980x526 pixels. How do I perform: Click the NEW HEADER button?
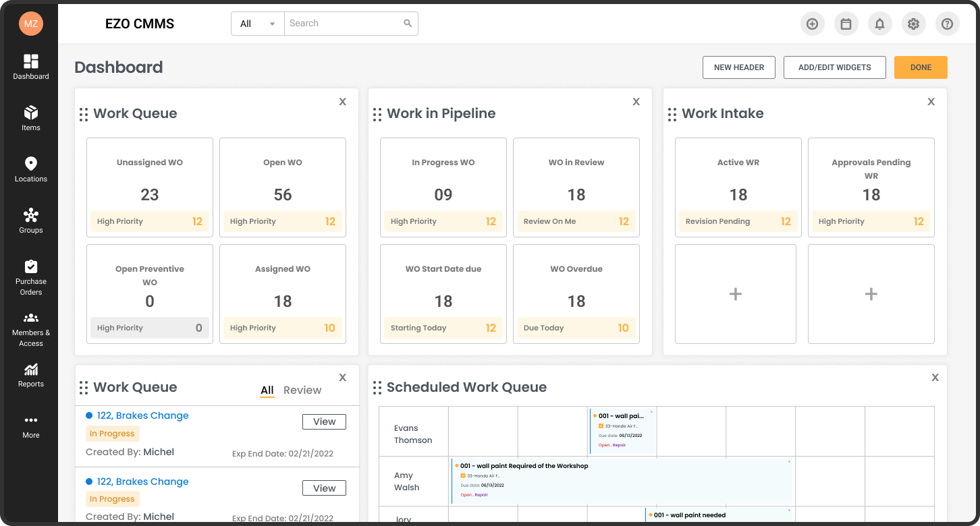[x=739, y=67]
